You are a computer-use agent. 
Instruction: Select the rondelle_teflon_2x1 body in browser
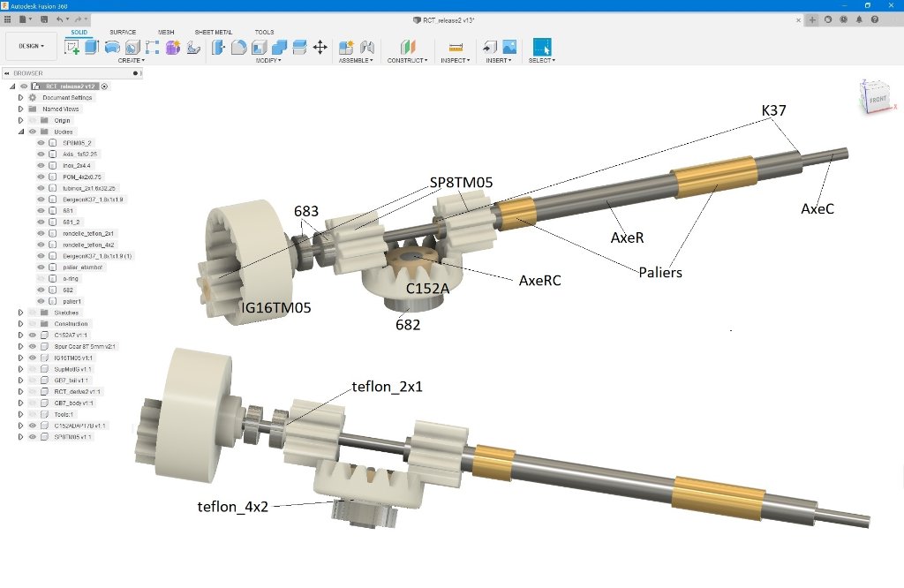point(82,233)
